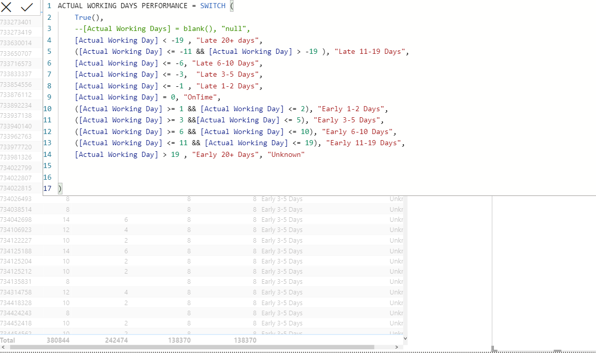Screen dimensions: 596x364
Task: Click line number 10 in the editor gutter
Action: [x=47, y=109]
